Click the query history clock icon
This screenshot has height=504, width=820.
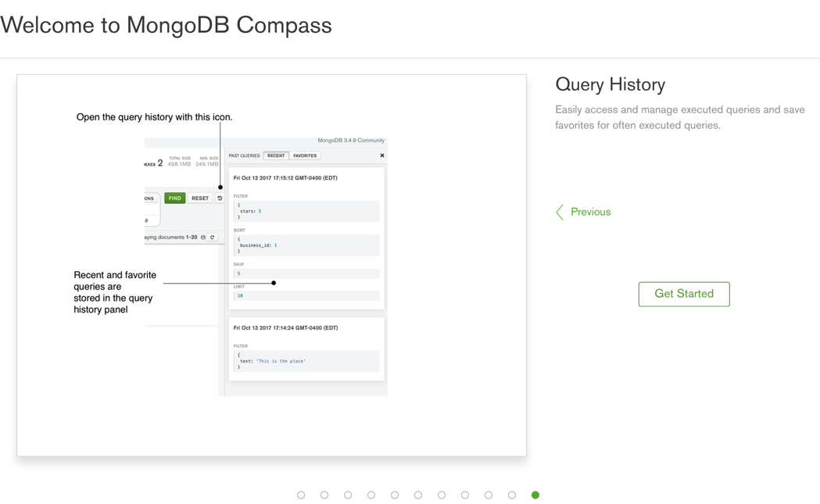[220, 198]
